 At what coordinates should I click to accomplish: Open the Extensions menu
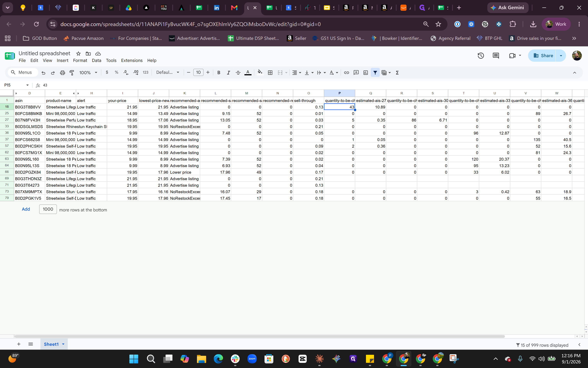click(x=132, y=60)
